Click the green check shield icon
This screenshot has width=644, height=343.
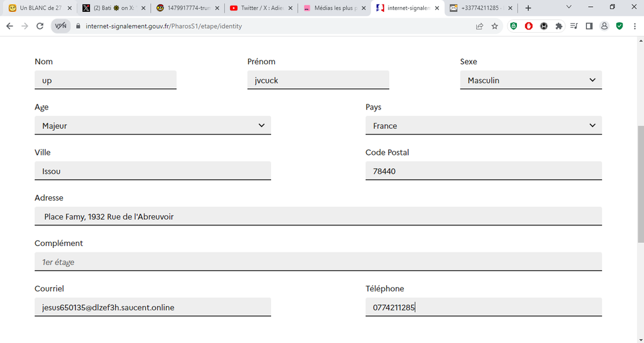(x=619, y=26)
